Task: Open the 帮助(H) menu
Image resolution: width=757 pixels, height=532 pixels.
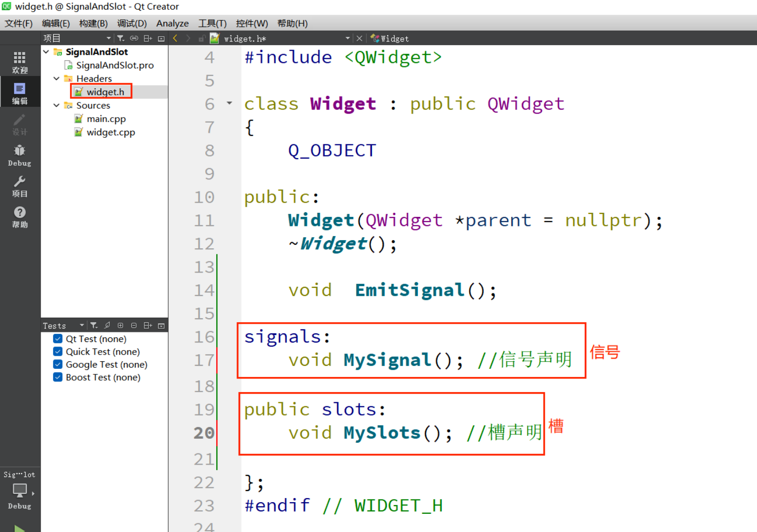Action: click(x=292, y=23)
